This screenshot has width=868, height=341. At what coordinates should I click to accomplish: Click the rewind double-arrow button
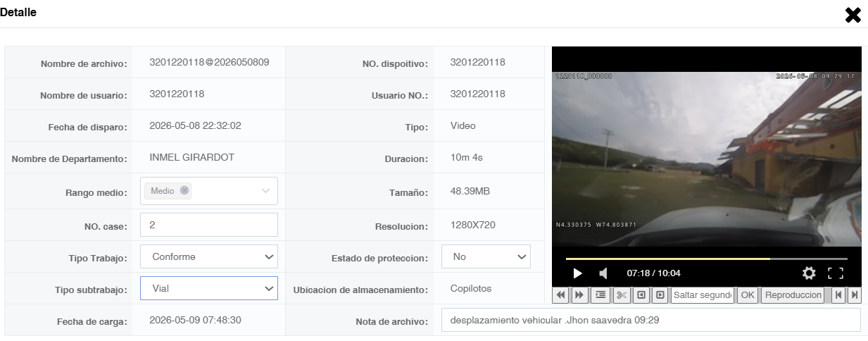[561, 295]
